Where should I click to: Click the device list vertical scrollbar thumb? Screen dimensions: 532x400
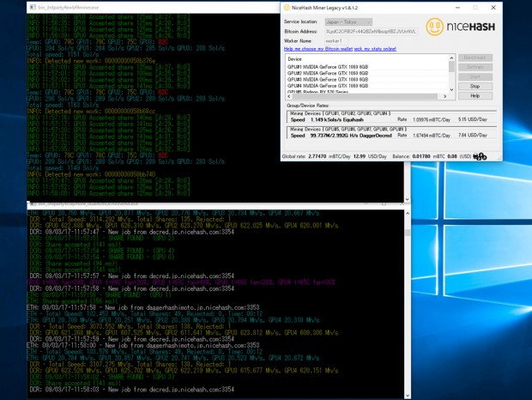[451, 66]
